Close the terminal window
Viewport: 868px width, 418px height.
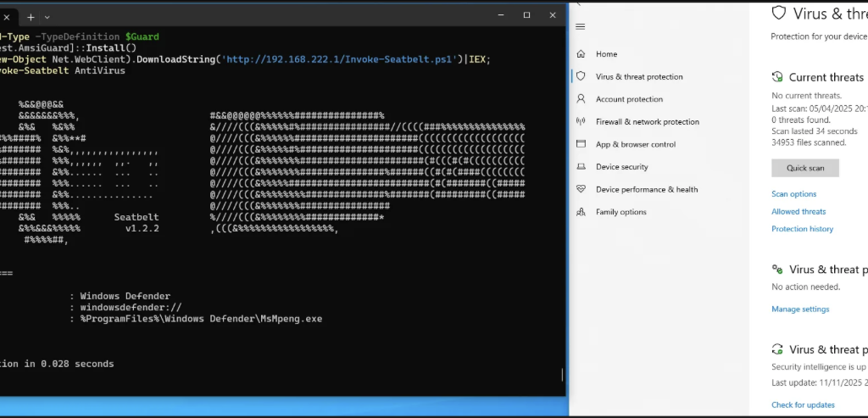[553, 15]
